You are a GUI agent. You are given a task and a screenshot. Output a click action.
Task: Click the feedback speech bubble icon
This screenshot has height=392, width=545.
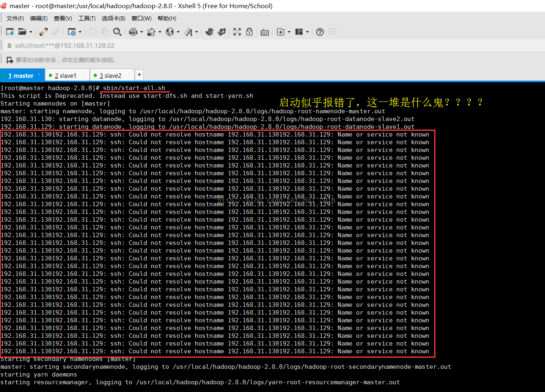click(x=332, y=32)
